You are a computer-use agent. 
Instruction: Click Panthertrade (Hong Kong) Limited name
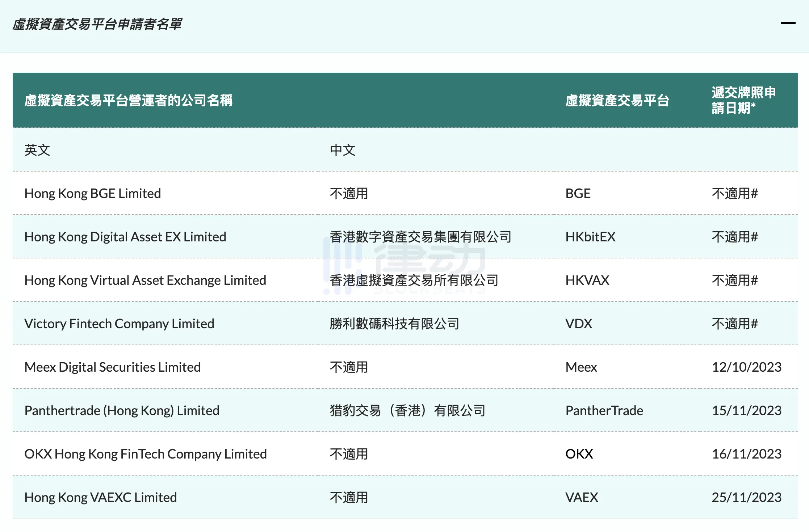(x=122, y=411)
